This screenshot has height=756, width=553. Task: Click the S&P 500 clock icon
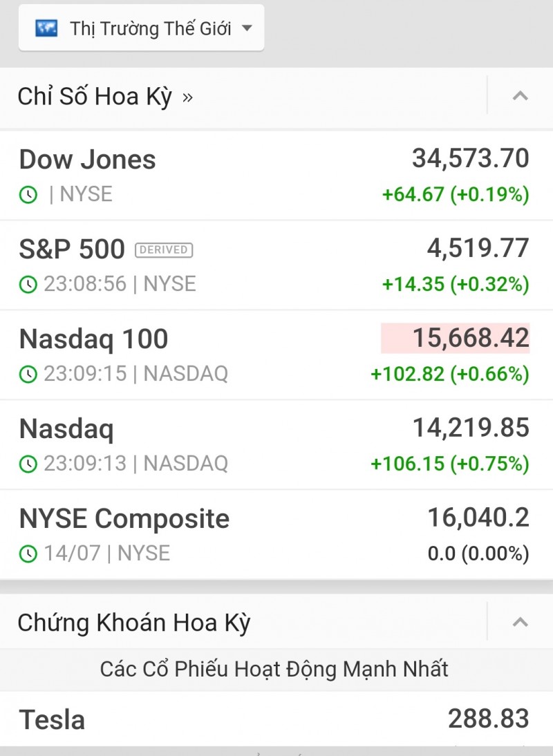click(28, 284)
